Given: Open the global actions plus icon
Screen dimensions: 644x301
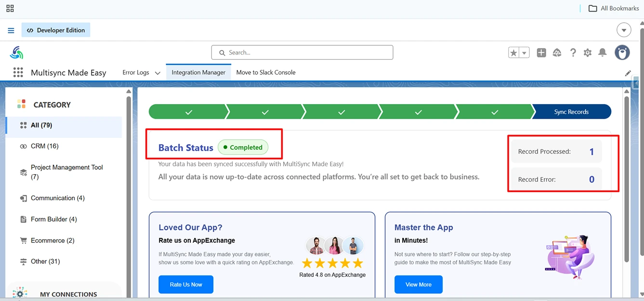Looking at the screenshot, I should (541, 53).
